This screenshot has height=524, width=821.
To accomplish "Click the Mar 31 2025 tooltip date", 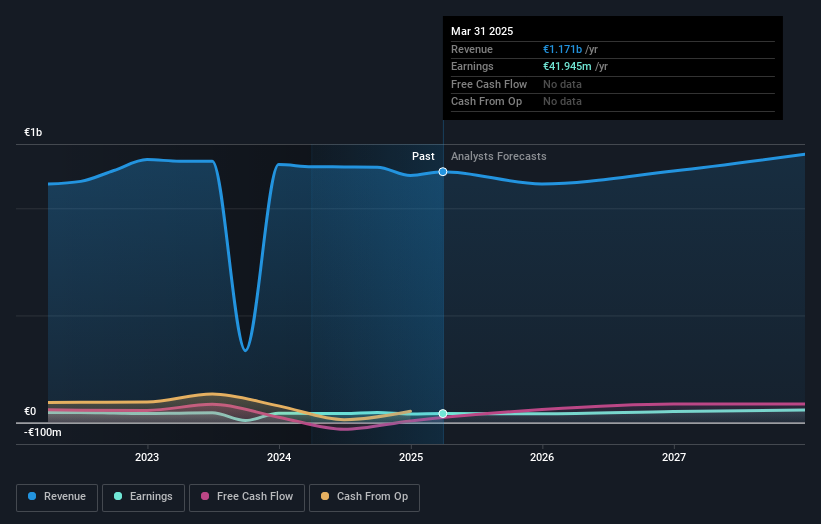I will (482, 31).
